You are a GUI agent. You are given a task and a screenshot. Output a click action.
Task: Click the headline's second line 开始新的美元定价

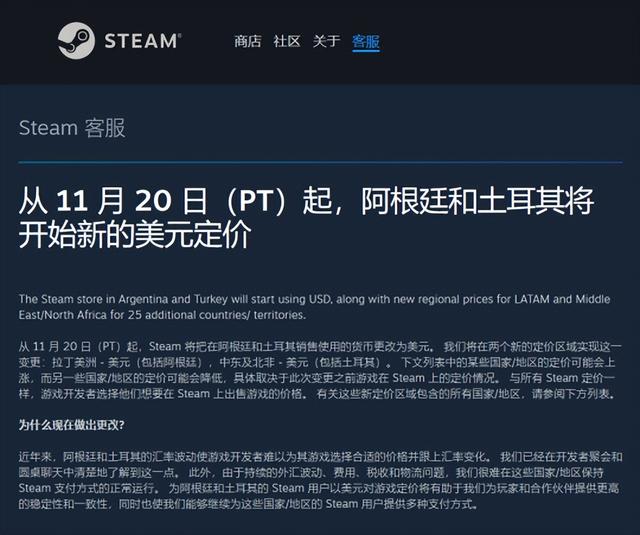click(135, 235)
